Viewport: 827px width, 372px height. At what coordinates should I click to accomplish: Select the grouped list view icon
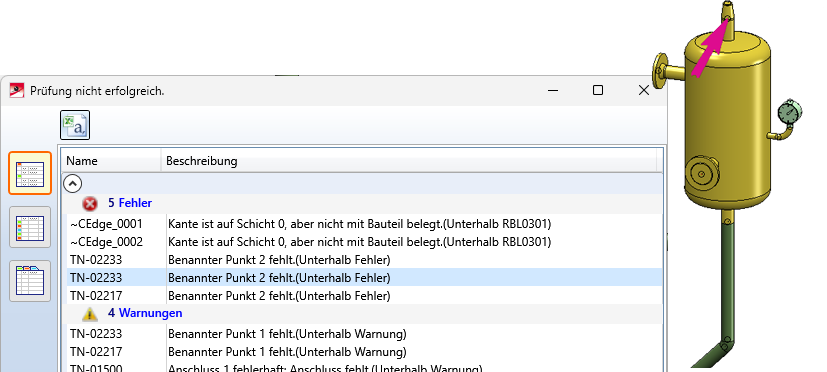click(x=30, y=173)
